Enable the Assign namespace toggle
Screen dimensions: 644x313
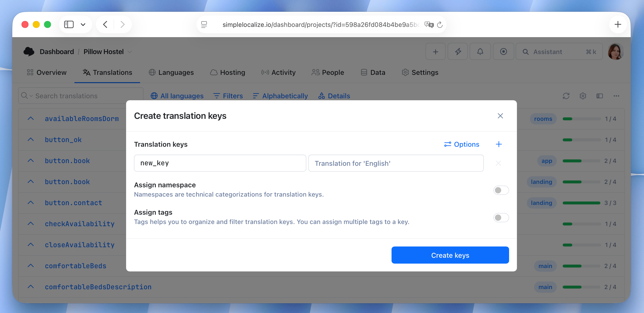tap(501, 190)
